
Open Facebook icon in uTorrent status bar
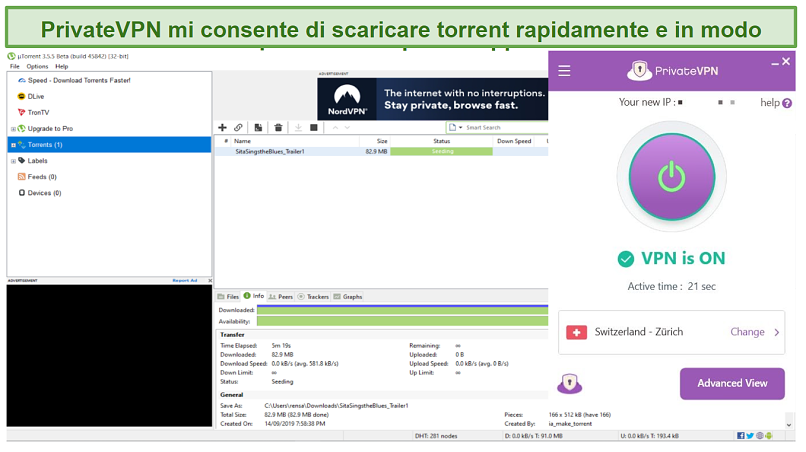point(741,436)
